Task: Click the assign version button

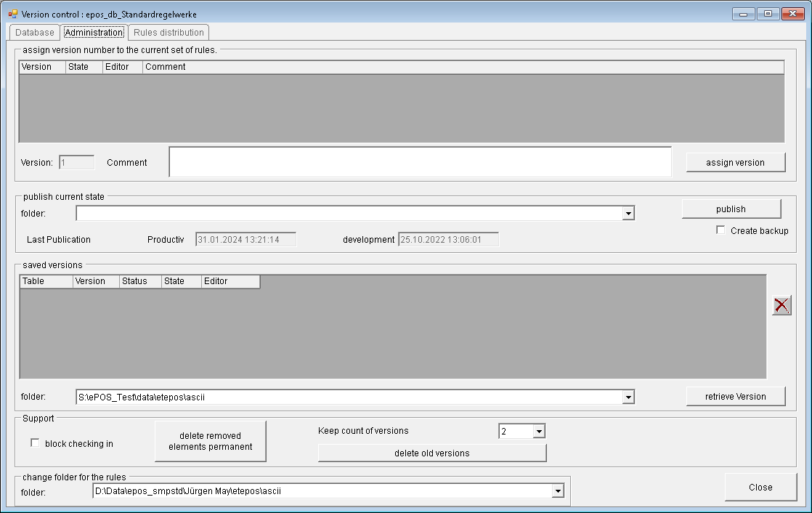Action: click(735, 162)
